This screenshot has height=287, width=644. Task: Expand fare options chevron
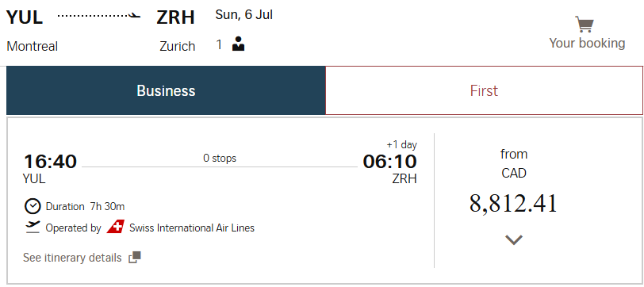513,239
